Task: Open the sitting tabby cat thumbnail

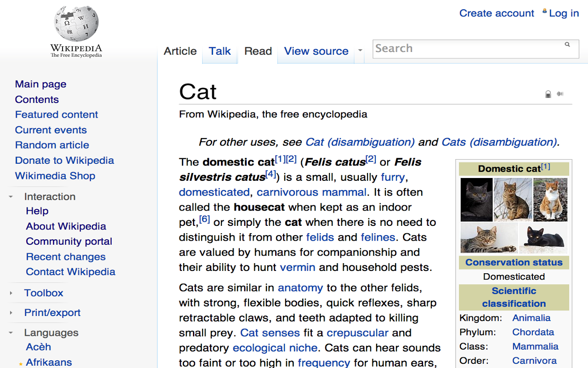Action: click(513, 200)
